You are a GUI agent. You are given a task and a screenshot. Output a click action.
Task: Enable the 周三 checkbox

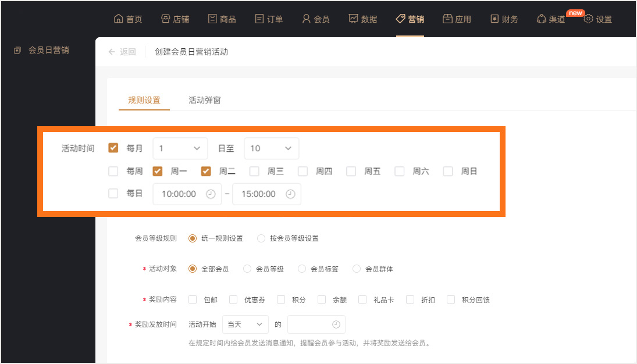[254, 172]
